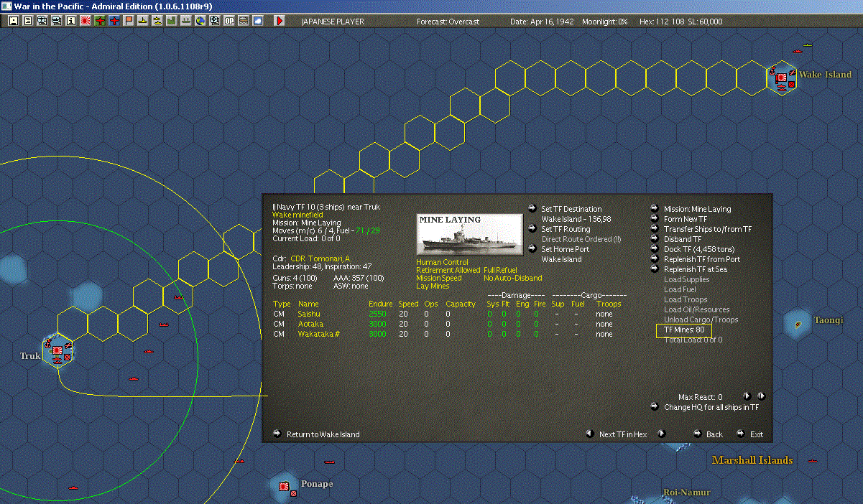Open the document list toolbar icon
This screenshot has height=504, width=863.
(x=27, y=21)
